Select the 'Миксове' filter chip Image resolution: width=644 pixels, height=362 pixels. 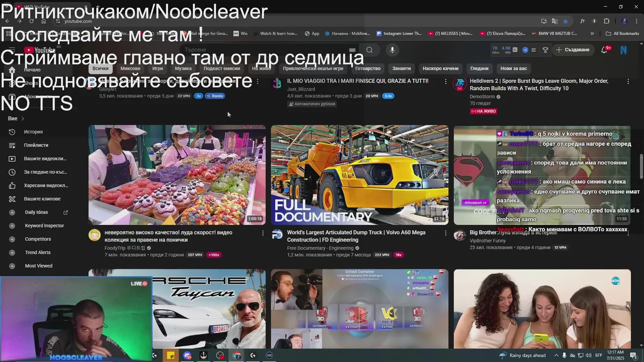pos(130,68)
